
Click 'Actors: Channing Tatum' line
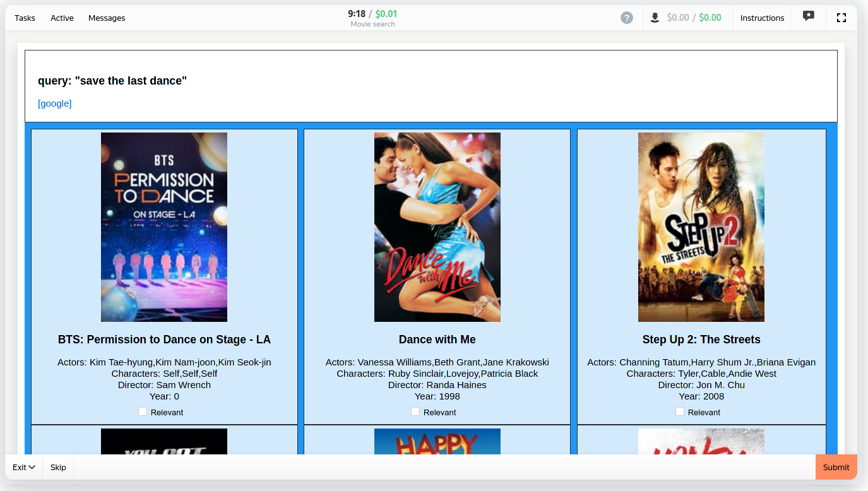701,362
